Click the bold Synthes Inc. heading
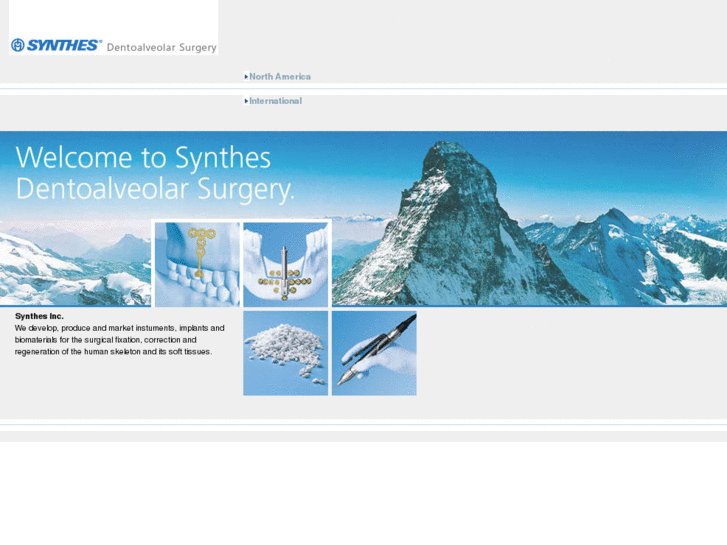The height and width of the screenshot is (545, 727). pyautogui.click(x=39, y=316)
